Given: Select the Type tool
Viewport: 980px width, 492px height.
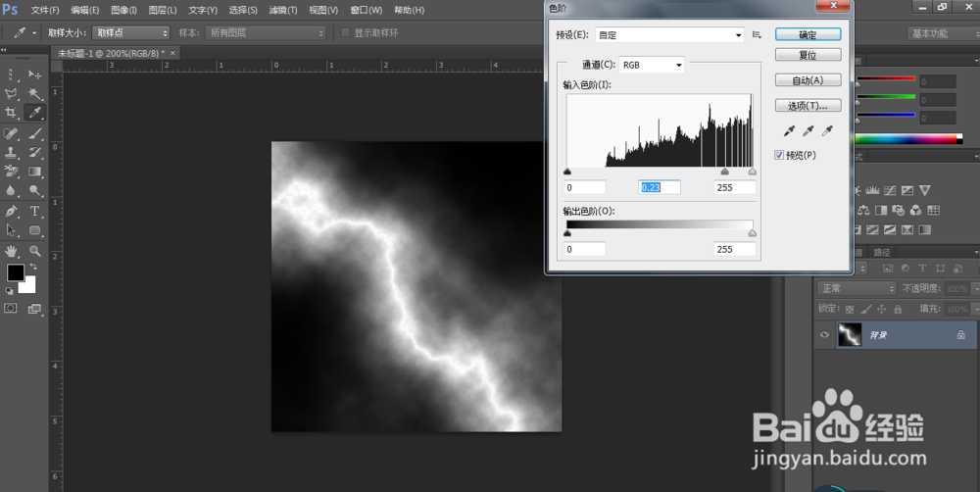Looking at the screenshot, I should [35, 211].
